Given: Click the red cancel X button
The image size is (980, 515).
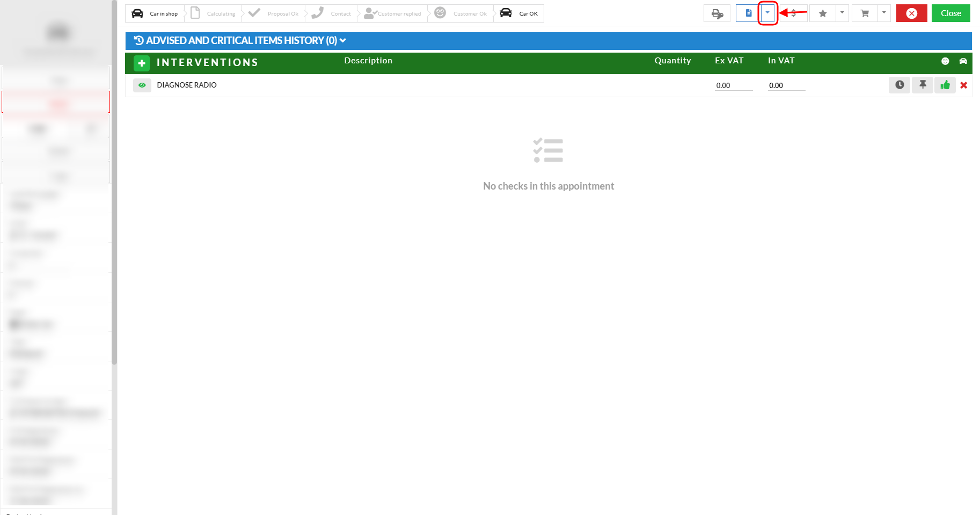Looking at the screenshot, I should pos(911,13).
